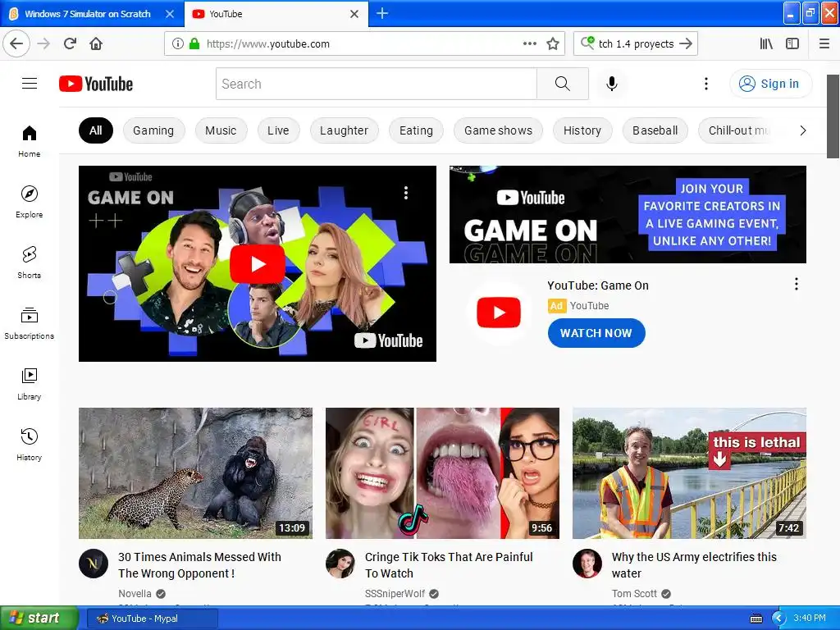Open a new tab with plus button
Screen dimensions: 840x630
(382, 13)
